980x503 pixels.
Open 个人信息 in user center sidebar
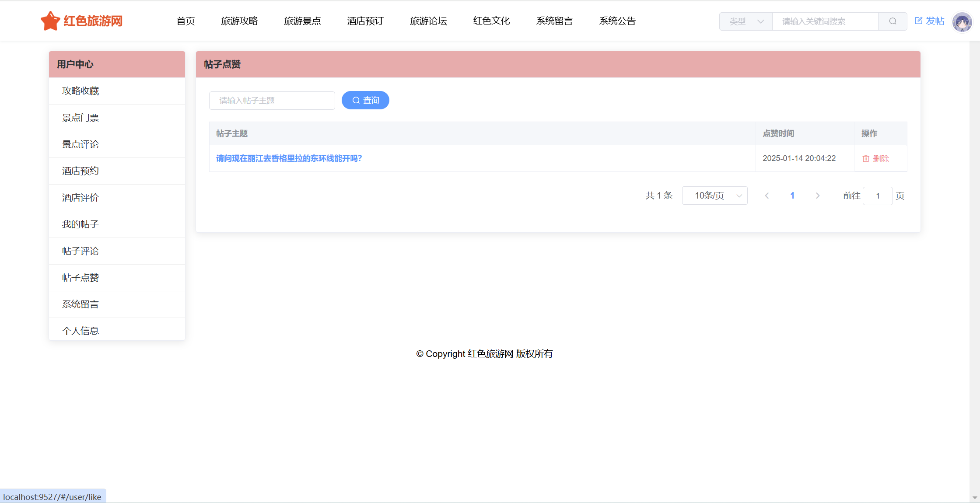click(x=80, y=331)
